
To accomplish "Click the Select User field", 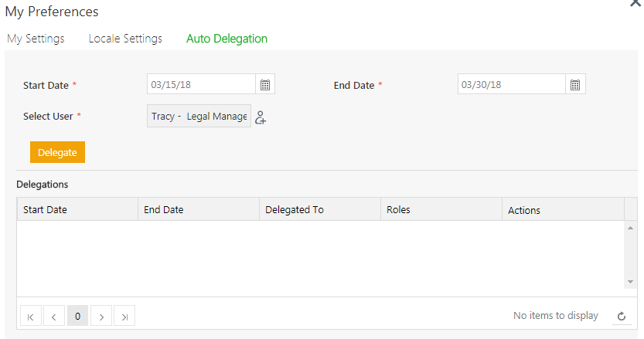I will (x=199, y=117).
